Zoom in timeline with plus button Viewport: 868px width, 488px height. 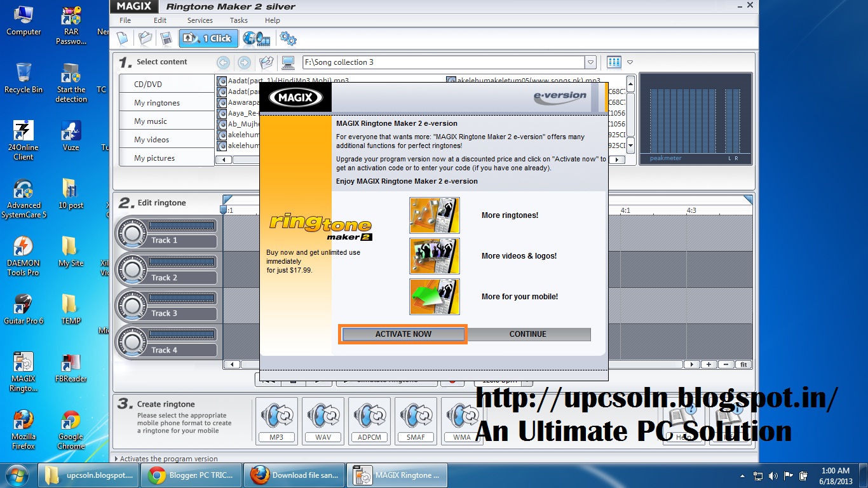coord(709,365)
